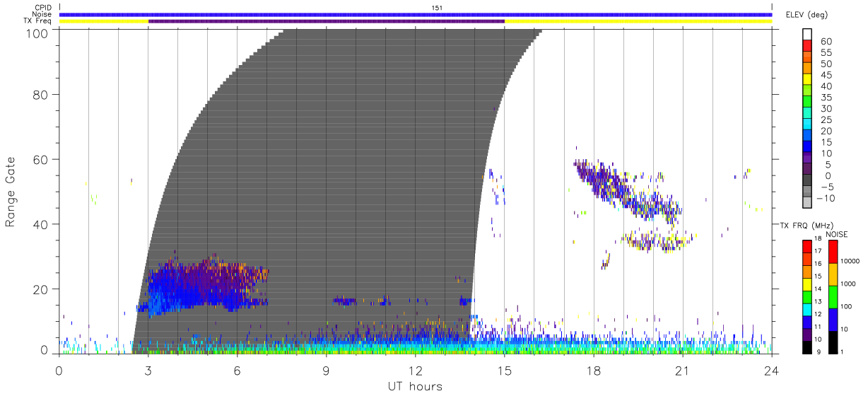
Task: Click the TX Freq row label
Action: coord(39,21)
